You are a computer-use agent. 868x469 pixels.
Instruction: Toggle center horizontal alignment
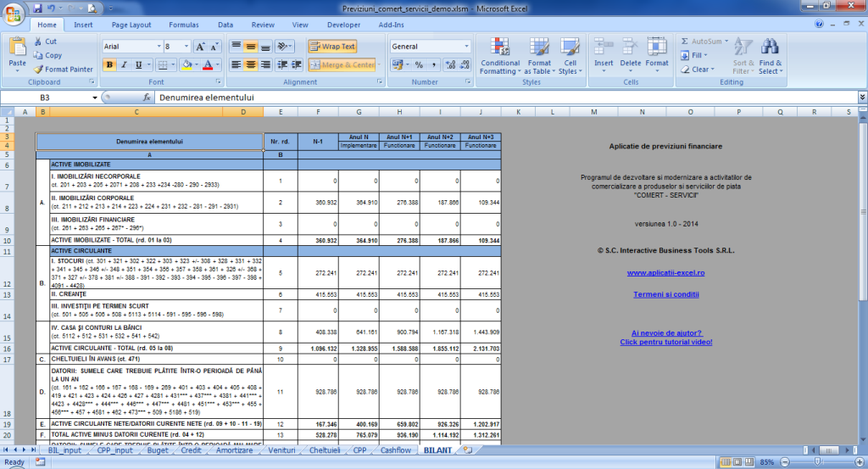click(x=251, y=64)
